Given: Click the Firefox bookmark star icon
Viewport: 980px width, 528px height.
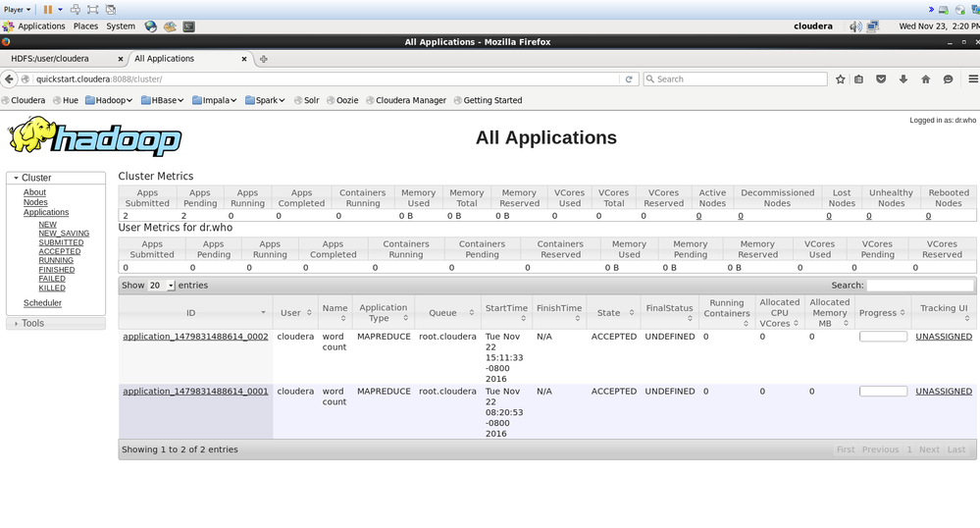Looking at the screenshot, I should point(840,79).
